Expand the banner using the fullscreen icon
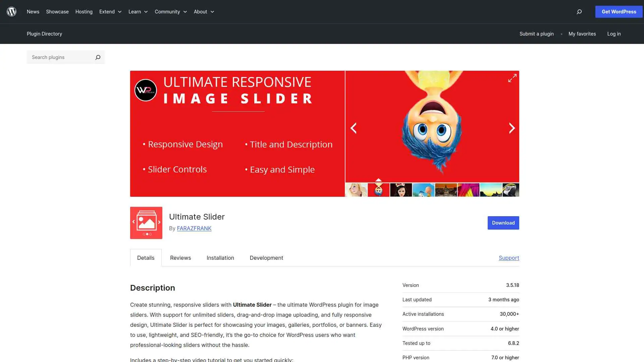 pyautogui.click(x=512, y=78)
